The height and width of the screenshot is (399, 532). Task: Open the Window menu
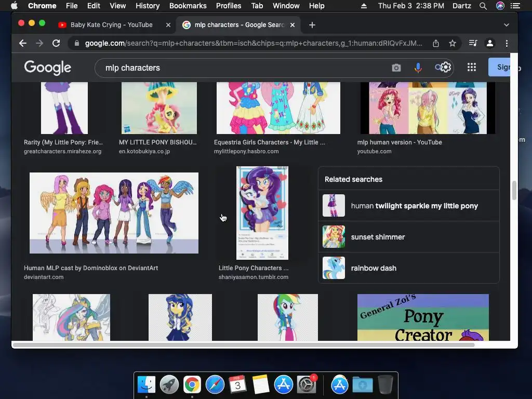[286, 6]
